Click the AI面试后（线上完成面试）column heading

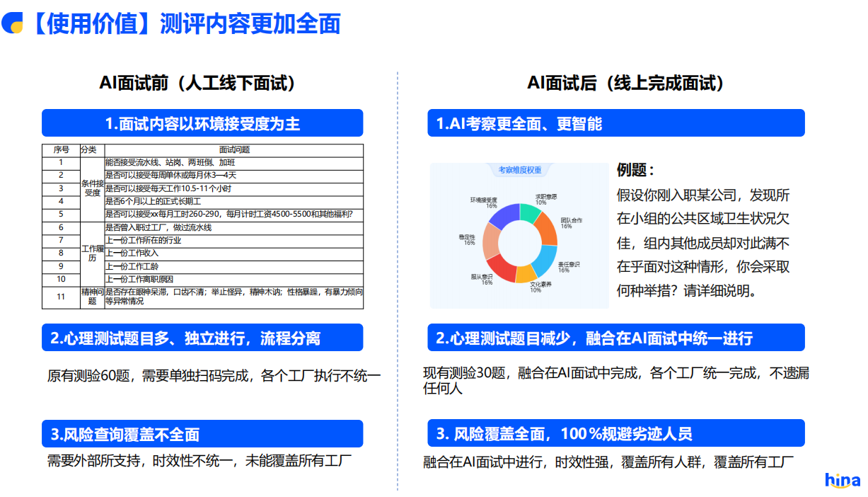pyautogui.click(x=626, y=83)
